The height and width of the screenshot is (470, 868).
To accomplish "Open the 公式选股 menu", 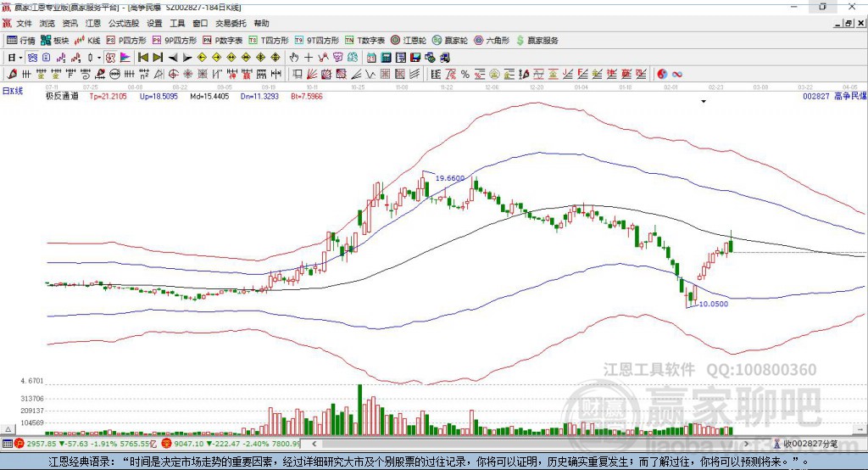I will pyautogui.click(x=124, y=23).
